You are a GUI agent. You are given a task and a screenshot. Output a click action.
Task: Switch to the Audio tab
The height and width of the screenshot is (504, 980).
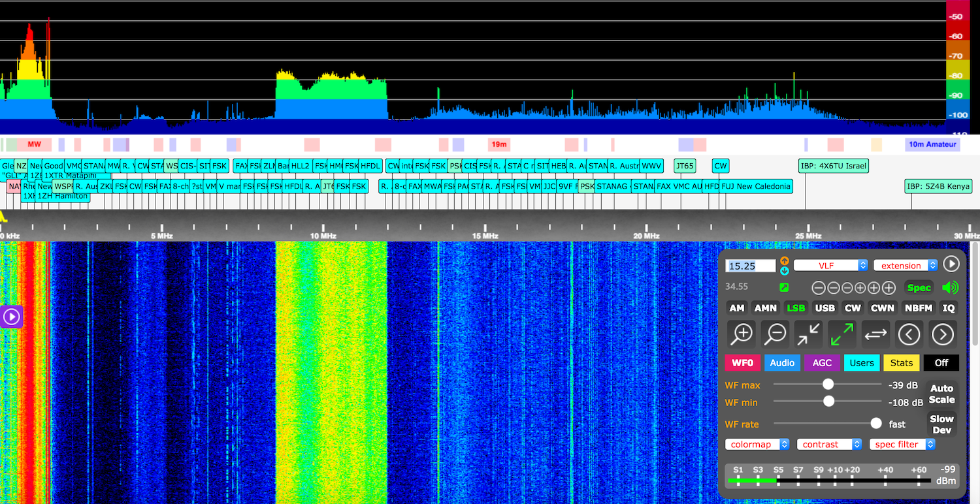[x=782, y=362]
